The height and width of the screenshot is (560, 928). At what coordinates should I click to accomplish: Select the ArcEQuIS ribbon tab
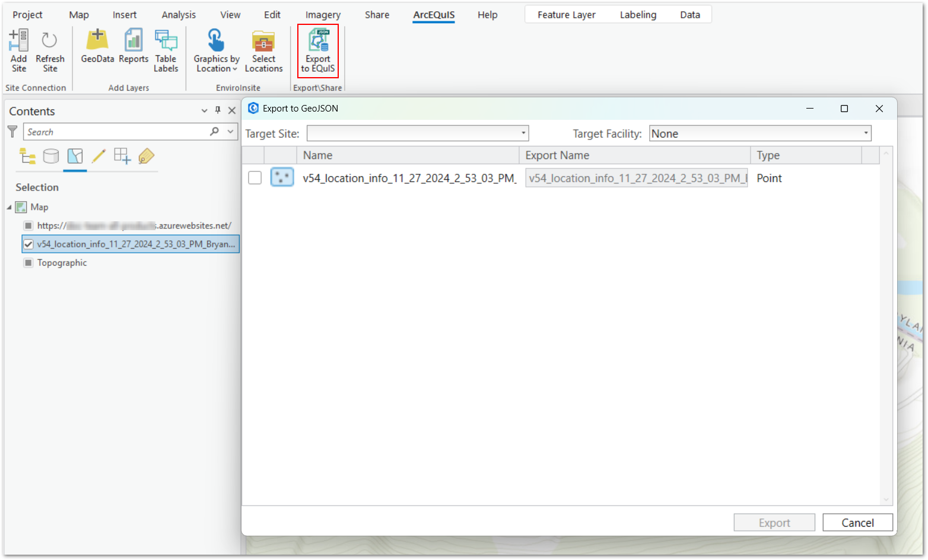pyautogui.click(x=434, y=15)
